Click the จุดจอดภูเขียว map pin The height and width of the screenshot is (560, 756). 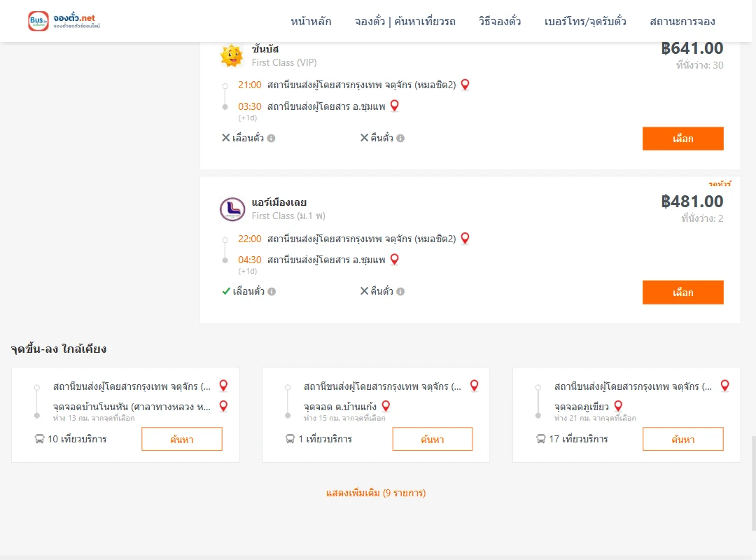618,406
